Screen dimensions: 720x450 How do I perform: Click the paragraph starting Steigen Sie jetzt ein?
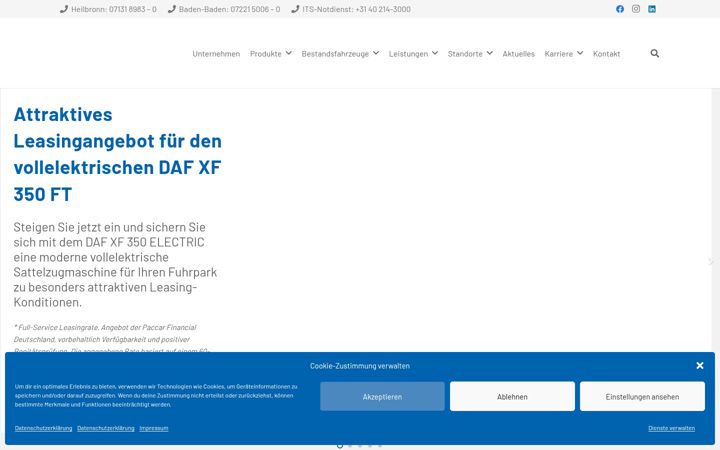(115, 264)
